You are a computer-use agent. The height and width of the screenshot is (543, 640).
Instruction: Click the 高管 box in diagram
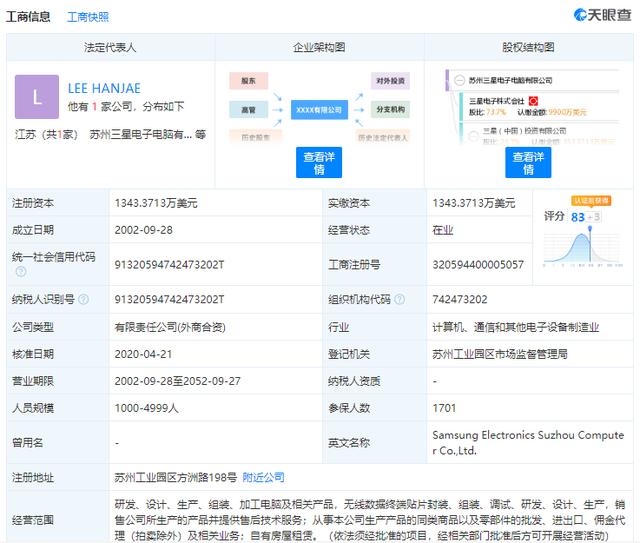pos(249,109)
